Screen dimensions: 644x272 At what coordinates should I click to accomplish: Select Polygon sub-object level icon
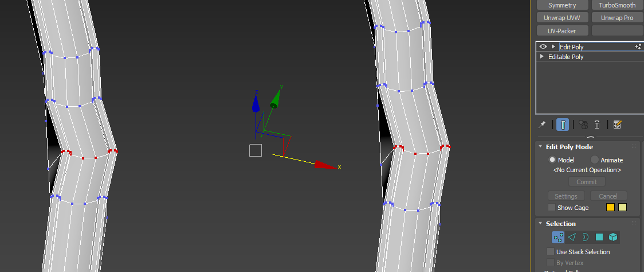point(599,237)
